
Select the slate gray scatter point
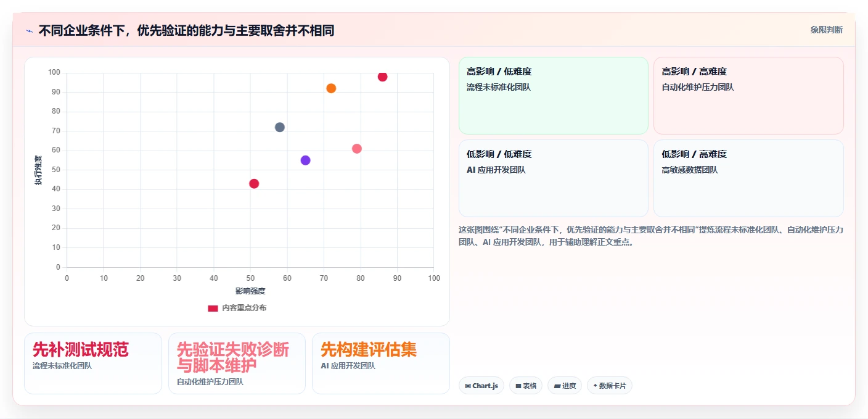[x=280, y=127]
